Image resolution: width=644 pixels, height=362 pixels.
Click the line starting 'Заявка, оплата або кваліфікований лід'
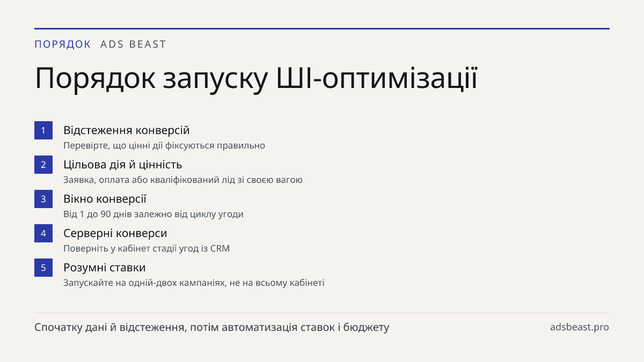coord(183,180)
